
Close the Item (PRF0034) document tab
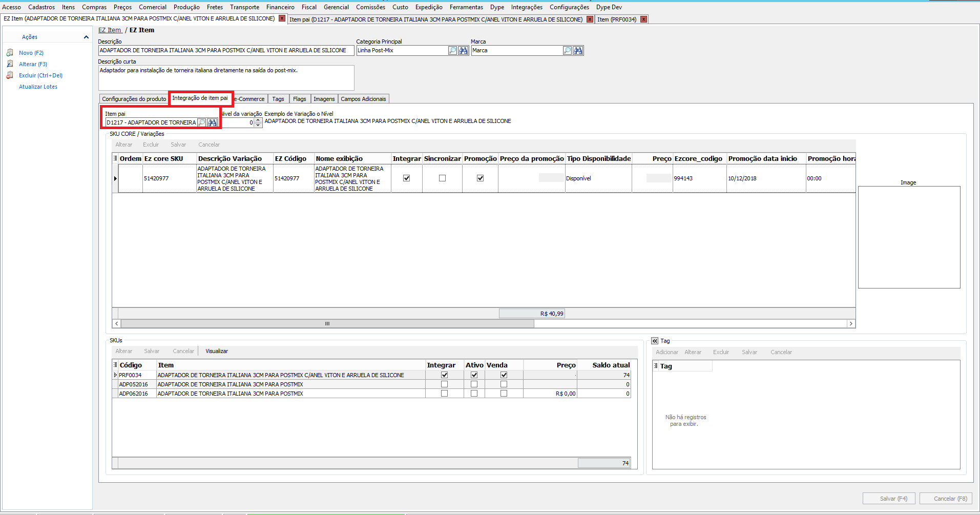pos(644,19)
